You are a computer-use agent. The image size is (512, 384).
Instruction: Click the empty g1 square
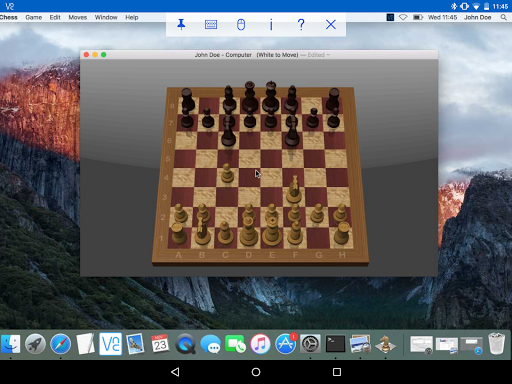pos(318,238)
